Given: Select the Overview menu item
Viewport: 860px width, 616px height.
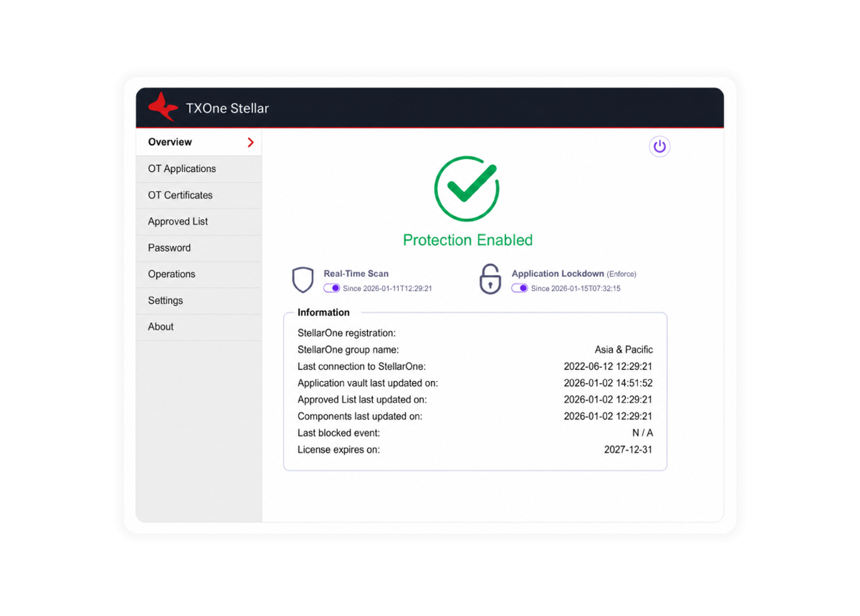Looking at the screenshot, I should coord(199,142).
